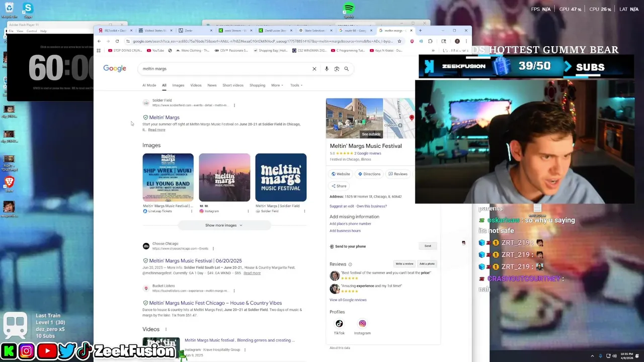Click Add a photo button
The image size is (644, 362).
click(427, 264)
